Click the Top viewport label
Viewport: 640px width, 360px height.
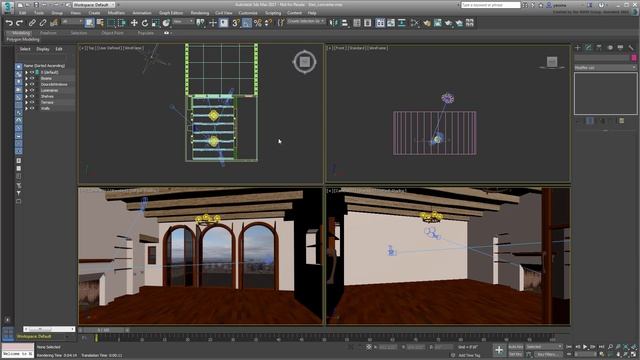pyautogui.click(x=90, y=48)
